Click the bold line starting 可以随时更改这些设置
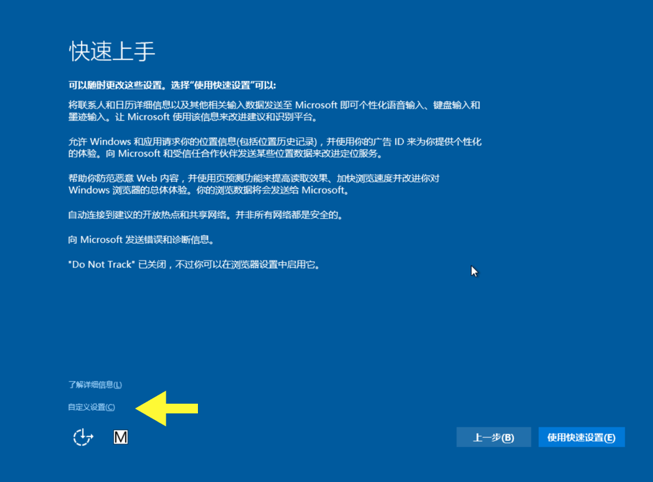 tap(172, 86)
